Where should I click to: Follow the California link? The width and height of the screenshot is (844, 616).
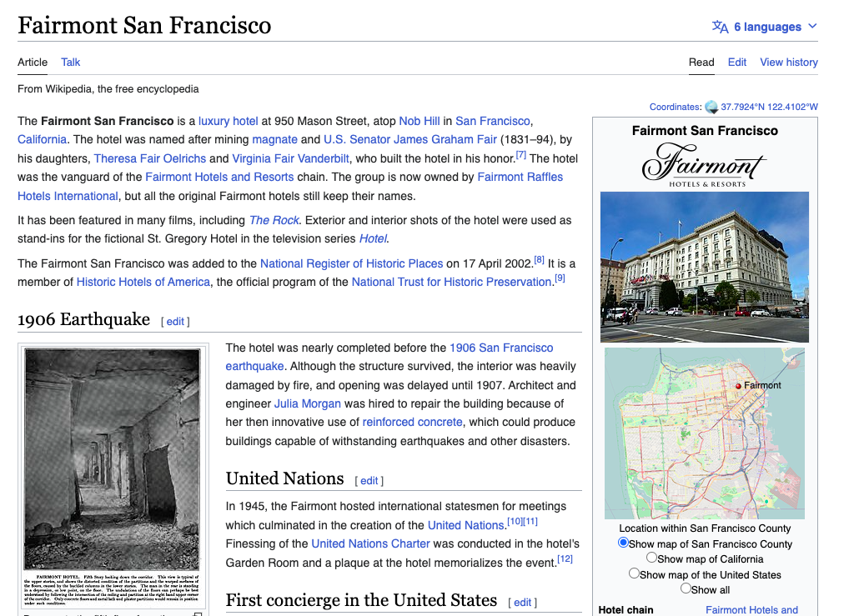coord(42,139)
